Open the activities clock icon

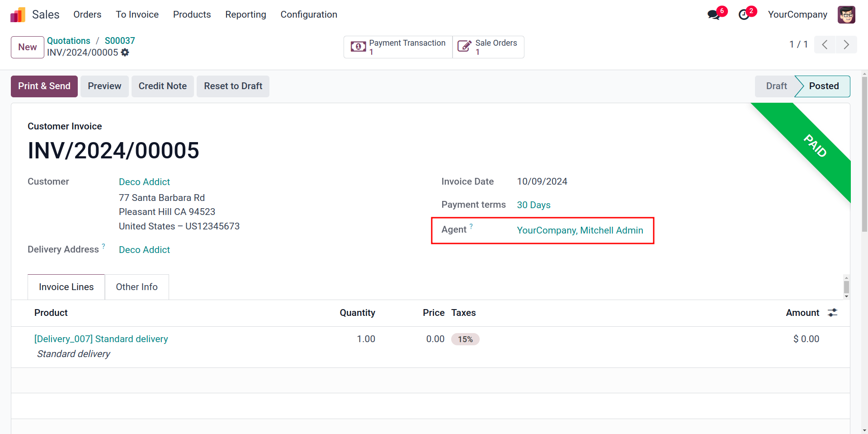coord(744,15)
